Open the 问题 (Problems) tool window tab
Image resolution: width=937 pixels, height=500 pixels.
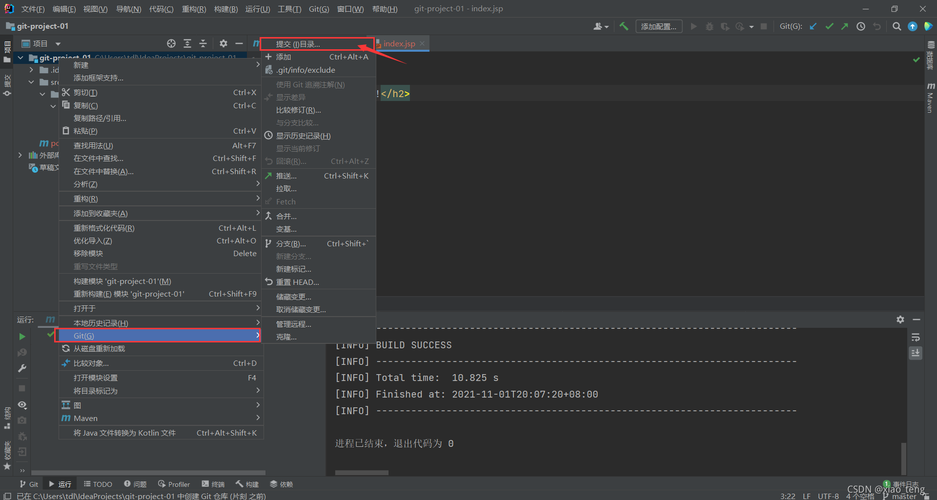tap(135, 484)
